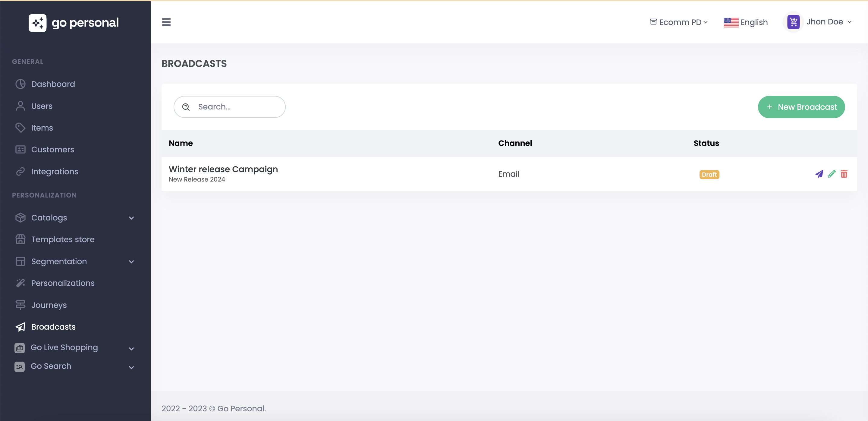Click the US flag language icon
The width and height of the screenshot is (868, 421).
(x=731, y=23)
